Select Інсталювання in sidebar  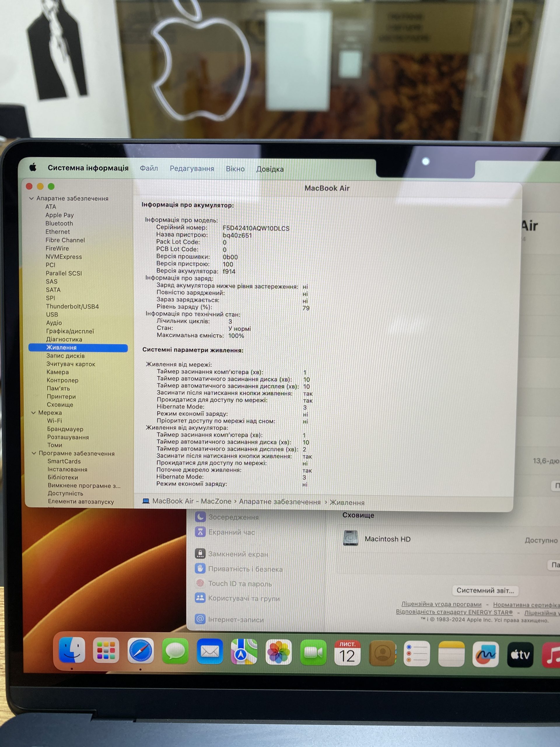(67, 470)
